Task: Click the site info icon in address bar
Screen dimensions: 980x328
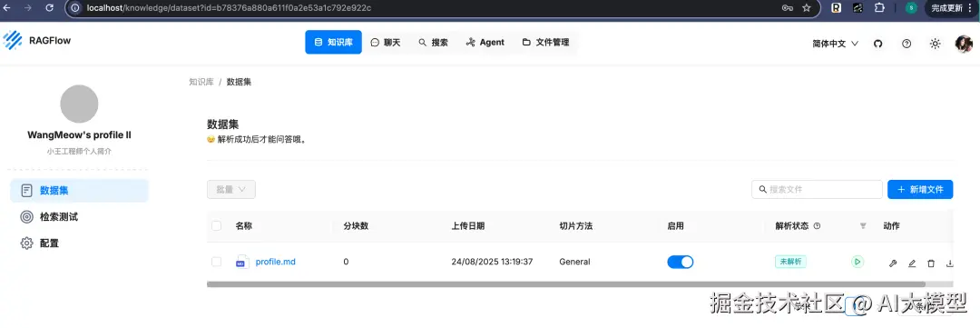Action: coord(75,8)
